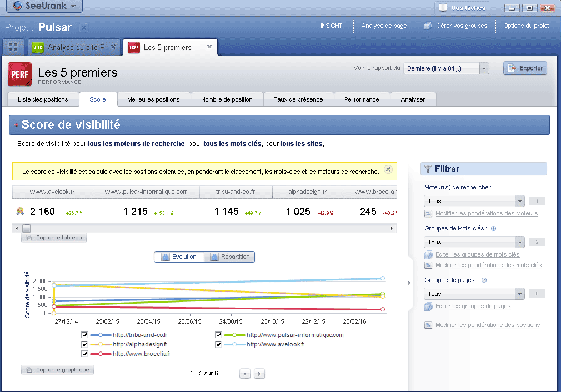Open Editer les groupes de pages
This screenshot has height=392, width=561.
(473, 306)
